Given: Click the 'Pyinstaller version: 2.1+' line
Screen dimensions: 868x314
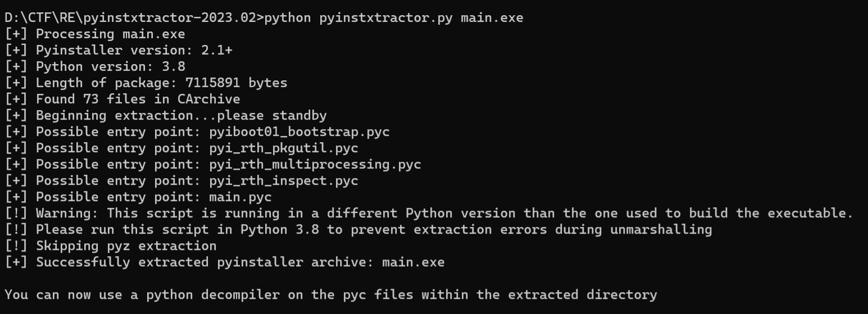Looking at the screenshot, I should [134, 51].
